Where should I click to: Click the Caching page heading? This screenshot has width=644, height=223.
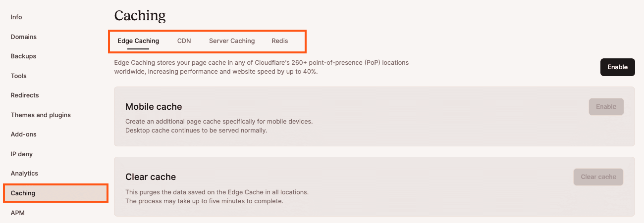tap(140, 16)
